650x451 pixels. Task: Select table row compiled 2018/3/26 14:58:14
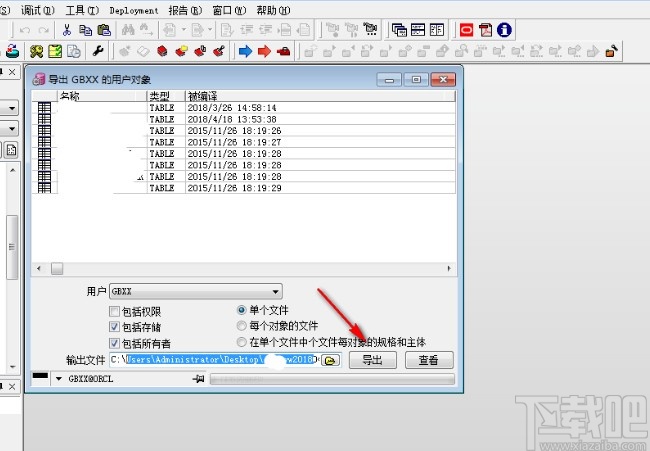coord(244,108)
